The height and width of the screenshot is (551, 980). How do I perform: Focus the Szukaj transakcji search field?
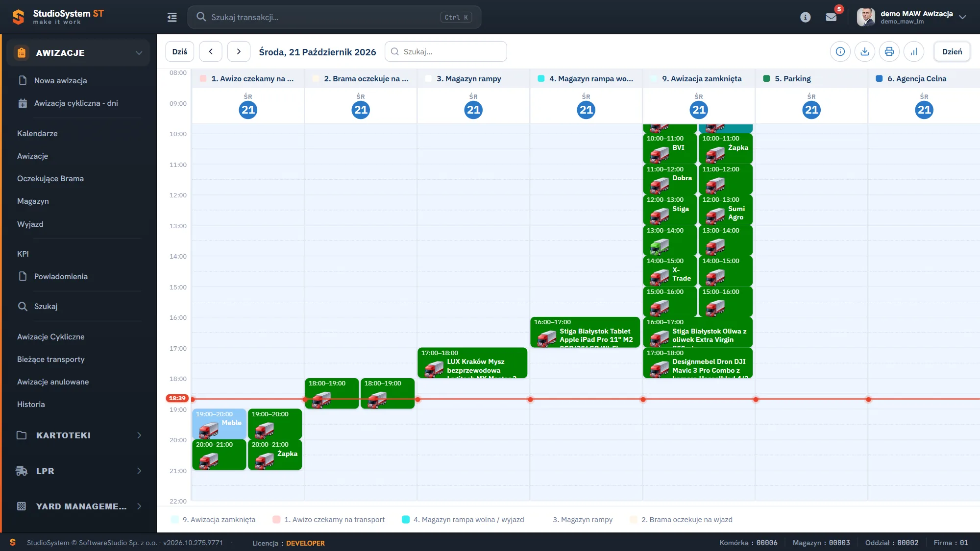point(334,17)
